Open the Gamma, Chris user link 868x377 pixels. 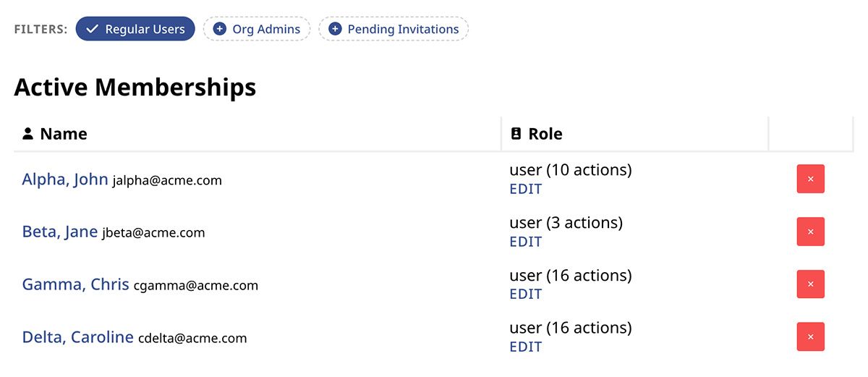(x=75, y=285)
